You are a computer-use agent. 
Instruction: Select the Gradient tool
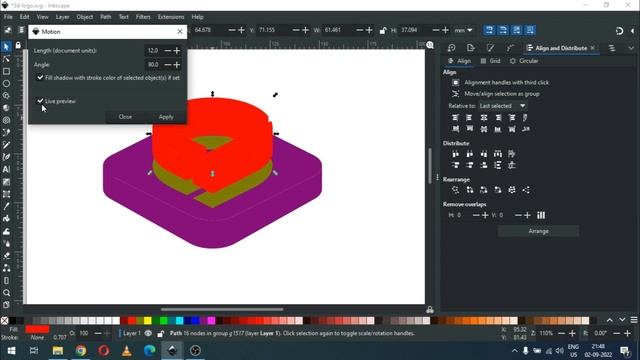pyautogui.click(x=6, y=182)
